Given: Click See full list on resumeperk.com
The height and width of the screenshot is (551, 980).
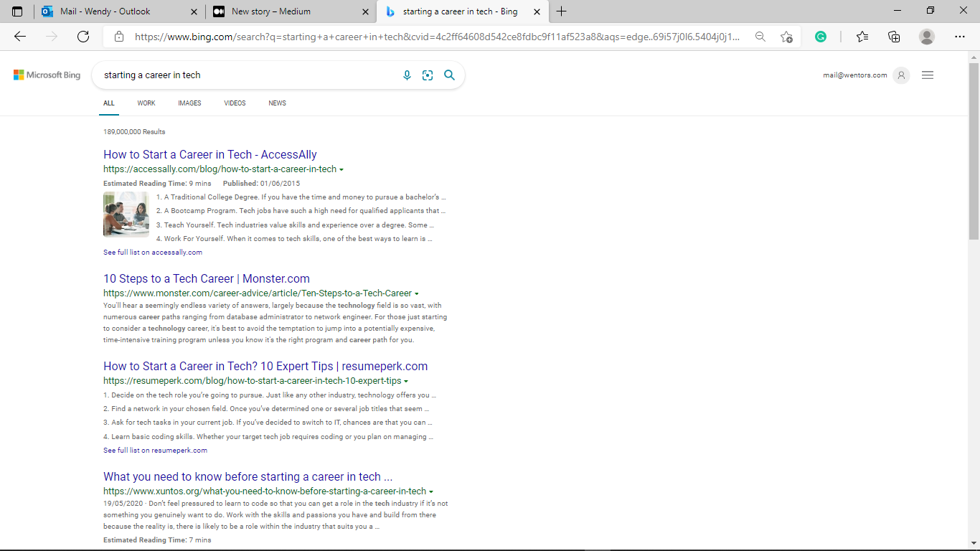Looking at the screenshot, I should click(x=155, y=451).
